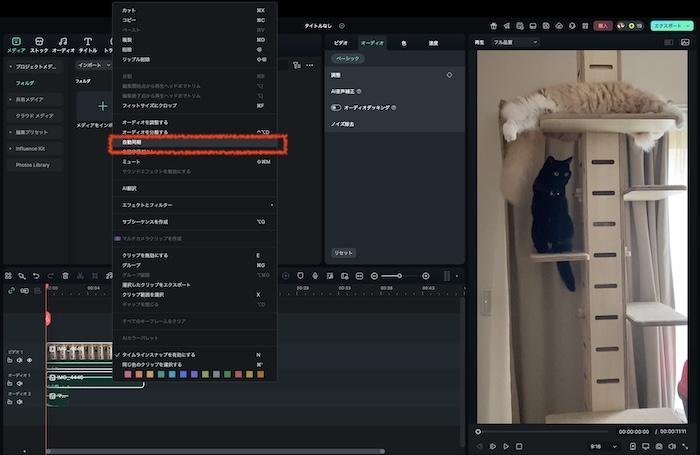700x455 pixels.
Task: Click the zoom-in plus icon on timeline
Action: (426, 276)
